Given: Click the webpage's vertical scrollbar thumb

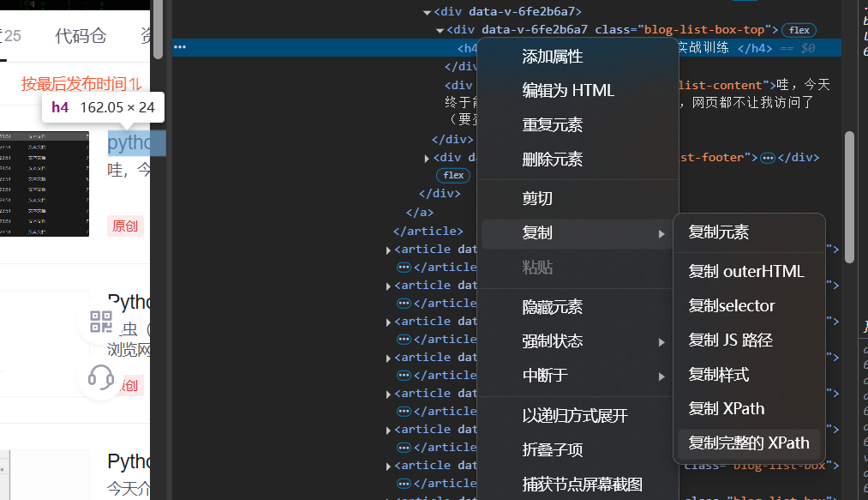Looking at the screenshot, I should 158,29.
